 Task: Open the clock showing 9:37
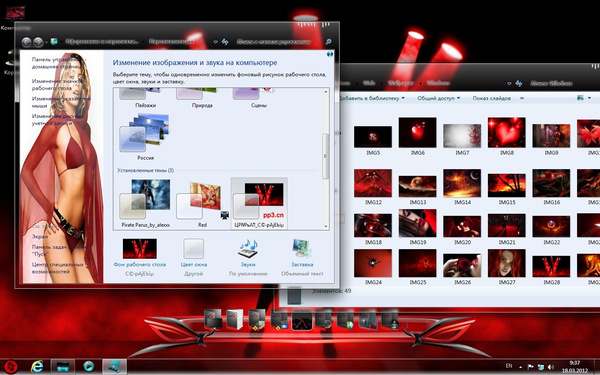click(574, 367)
